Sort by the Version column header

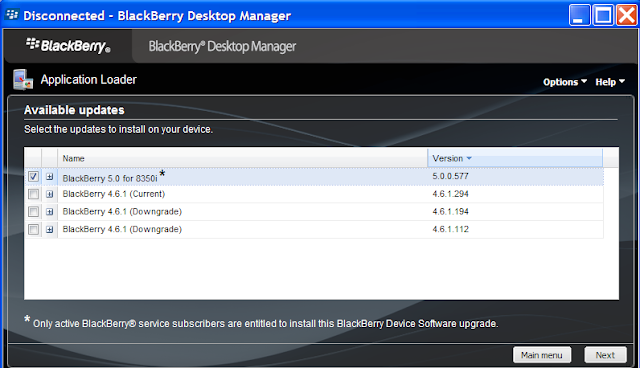[515, 158]
